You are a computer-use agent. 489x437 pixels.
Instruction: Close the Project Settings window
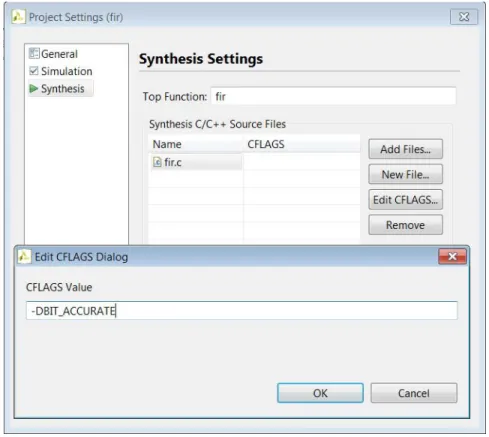(464, 17)
